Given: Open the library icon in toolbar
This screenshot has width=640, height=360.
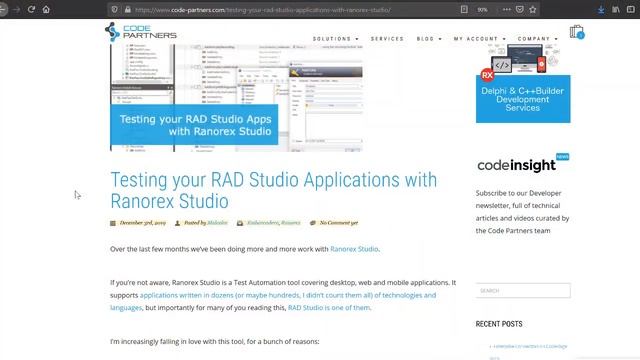Looking at the screenshot, I should 616,9.
